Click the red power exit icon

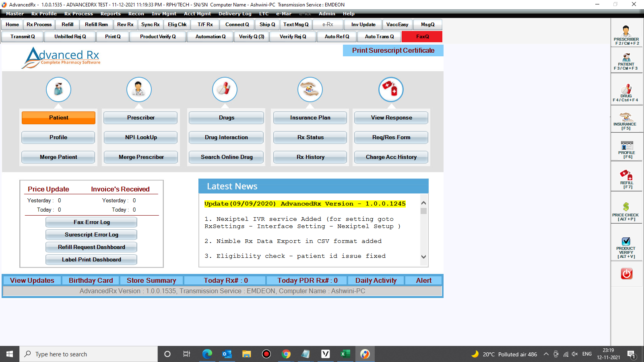coord(626,274)
